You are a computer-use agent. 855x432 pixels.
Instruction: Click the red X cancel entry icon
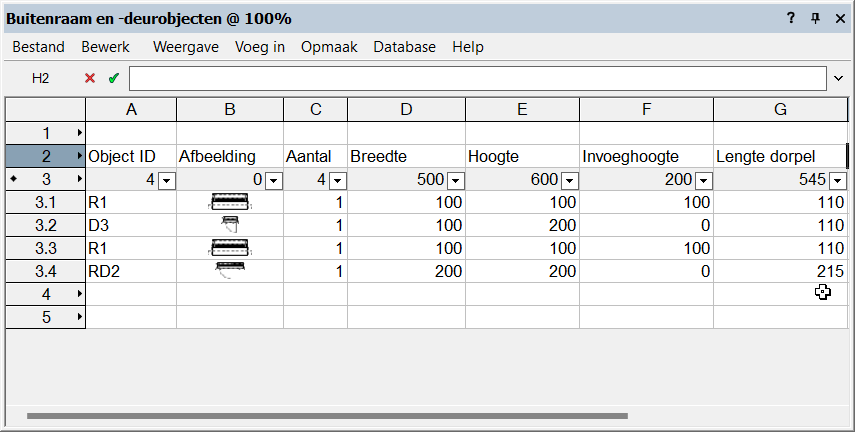[x=90, y=78]
